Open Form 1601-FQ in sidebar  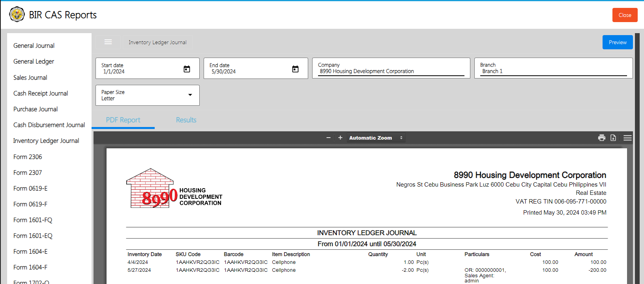[33, 220]
